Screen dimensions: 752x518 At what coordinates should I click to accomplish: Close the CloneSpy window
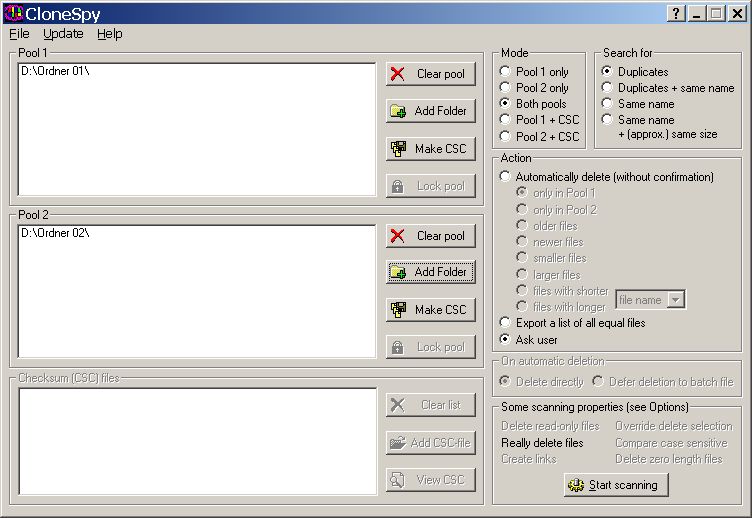pos(737,13)
